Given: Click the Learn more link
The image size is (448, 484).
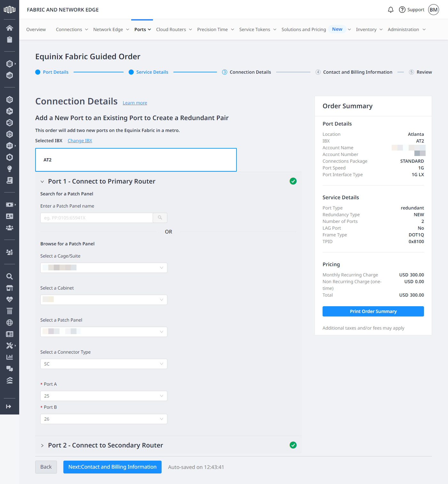Looking at the screenshot, I should pos(135,103).
